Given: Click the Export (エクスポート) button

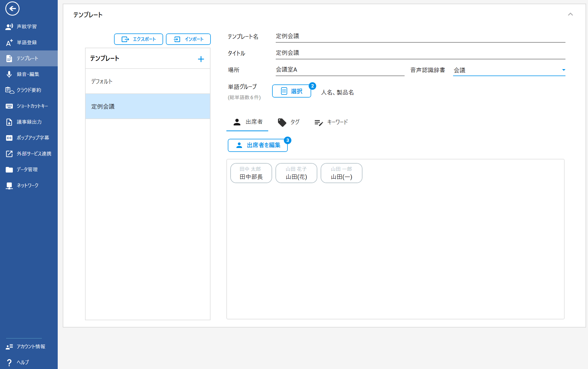Looking at the screenshot, I should pos(139,39).
